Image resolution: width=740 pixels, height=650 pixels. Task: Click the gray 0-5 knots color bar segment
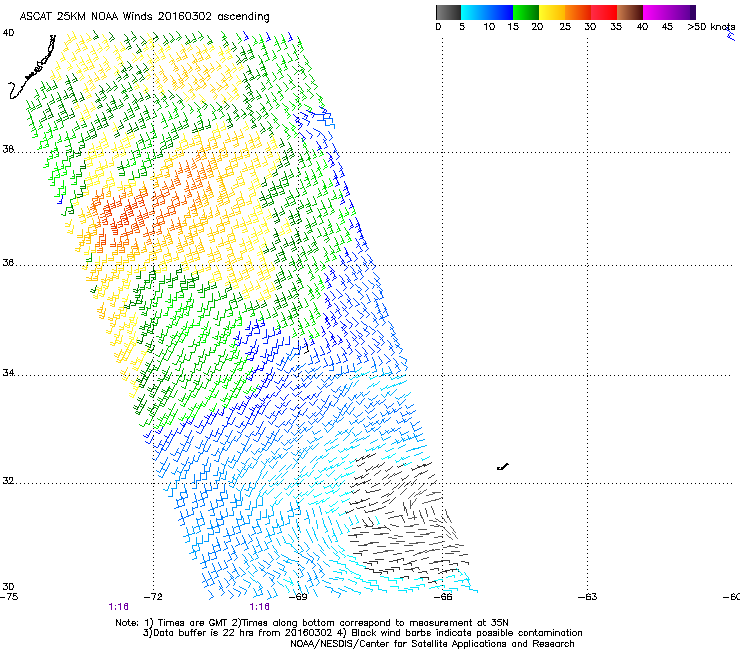448,12
